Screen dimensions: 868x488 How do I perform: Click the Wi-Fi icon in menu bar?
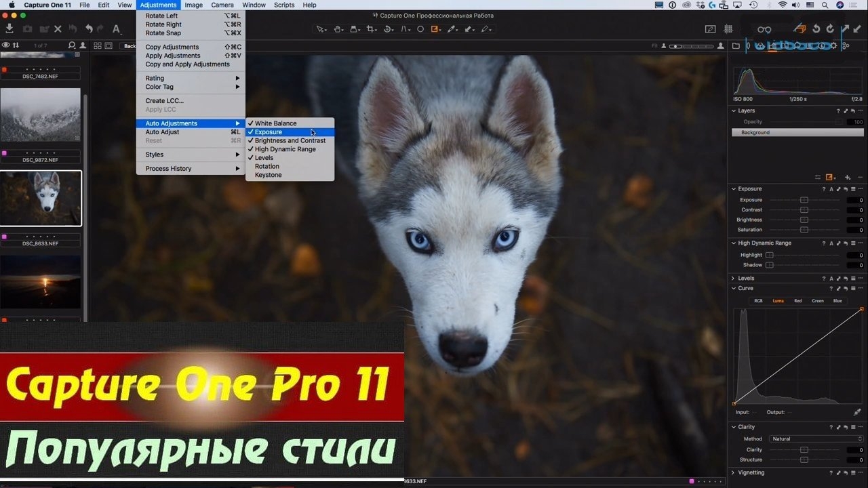[x=783, y=5]
